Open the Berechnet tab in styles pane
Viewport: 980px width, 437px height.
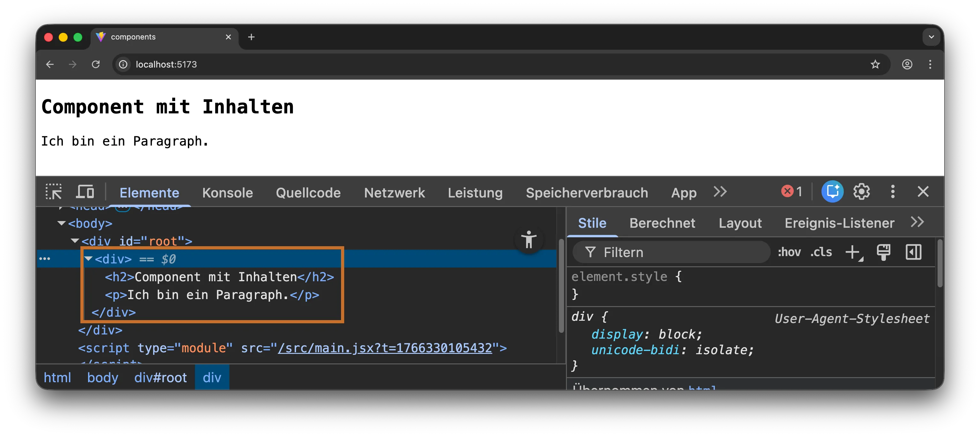[662, 223]
